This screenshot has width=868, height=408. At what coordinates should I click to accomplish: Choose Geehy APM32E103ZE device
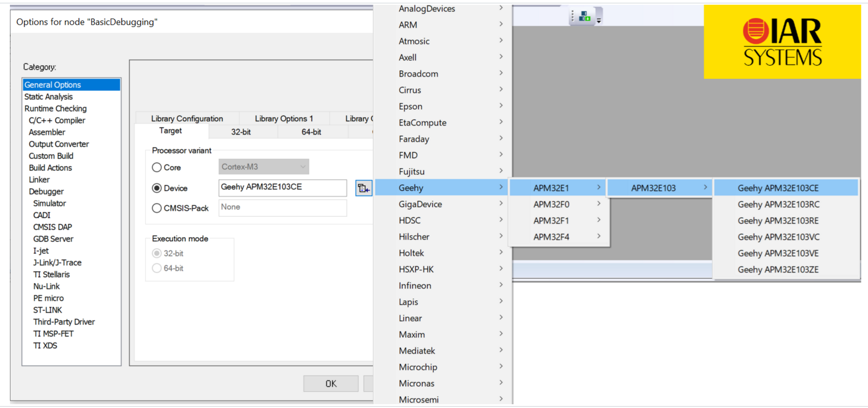click(x=786, y=269)
